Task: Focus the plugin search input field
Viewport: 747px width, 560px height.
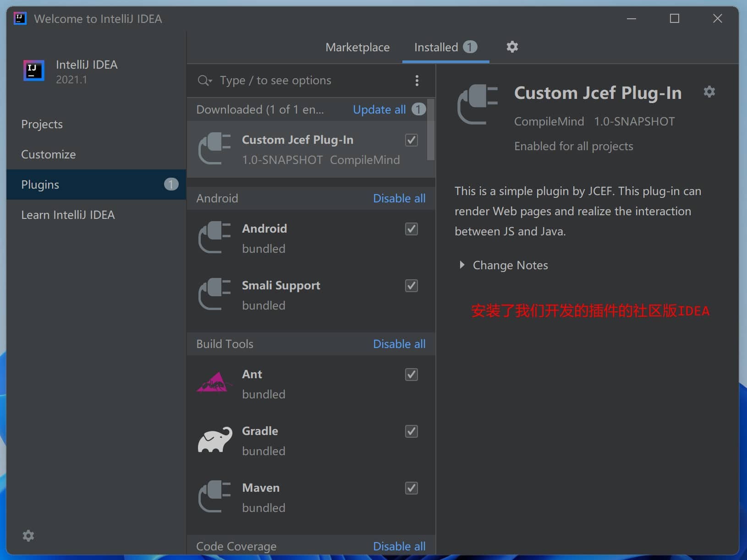Action: pyautogui.click(x=312, y=81)
